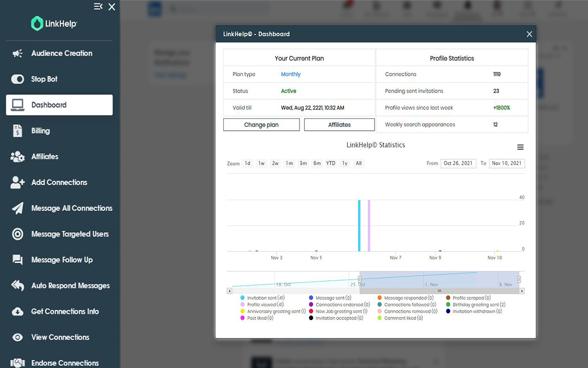Select the Add Connections icon
This screenshot has width=588, height=368.
(x=16, y=182)
